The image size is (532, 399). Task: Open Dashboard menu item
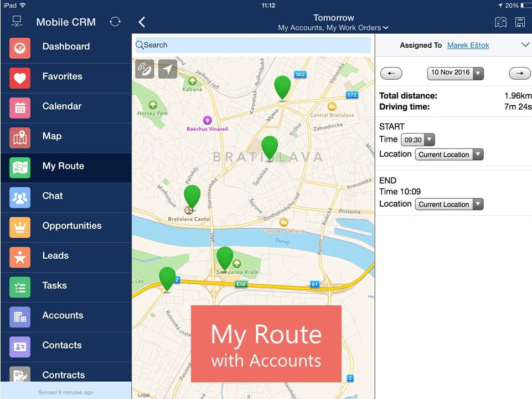point(66,48)
